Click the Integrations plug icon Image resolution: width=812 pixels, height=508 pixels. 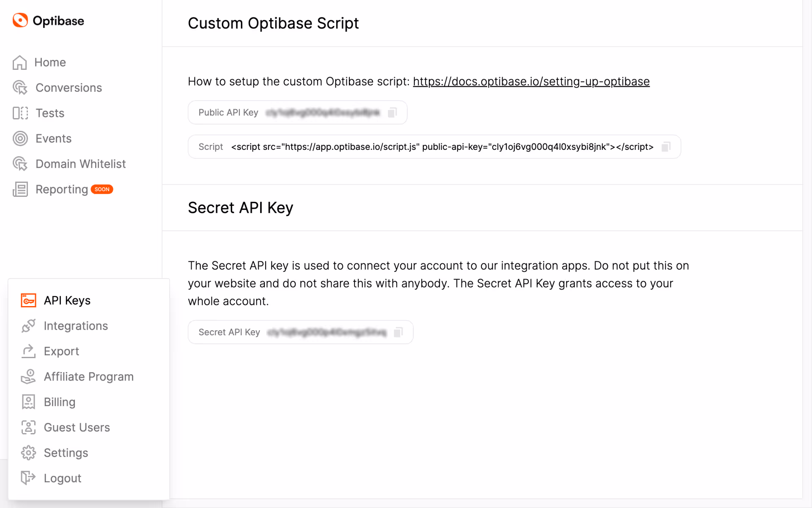pos(28,326)
